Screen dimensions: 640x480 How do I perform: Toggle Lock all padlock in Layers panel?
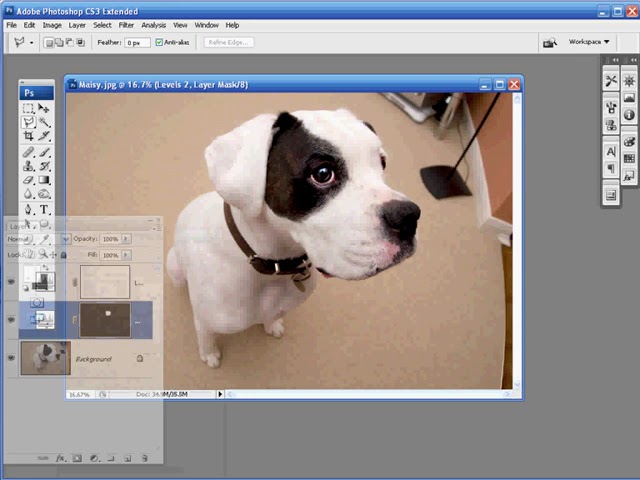pyautogui.click(x=63, y=255)
